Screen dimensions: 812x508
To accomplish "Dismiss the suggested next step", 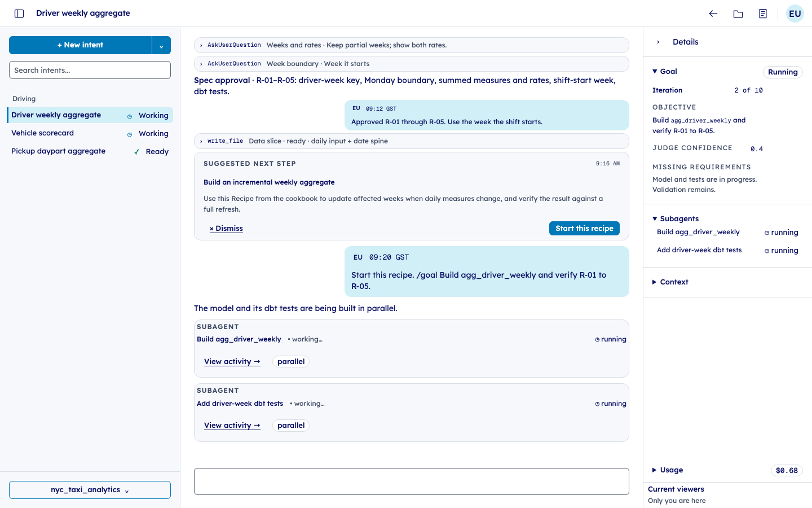I will tap(226, 229).
